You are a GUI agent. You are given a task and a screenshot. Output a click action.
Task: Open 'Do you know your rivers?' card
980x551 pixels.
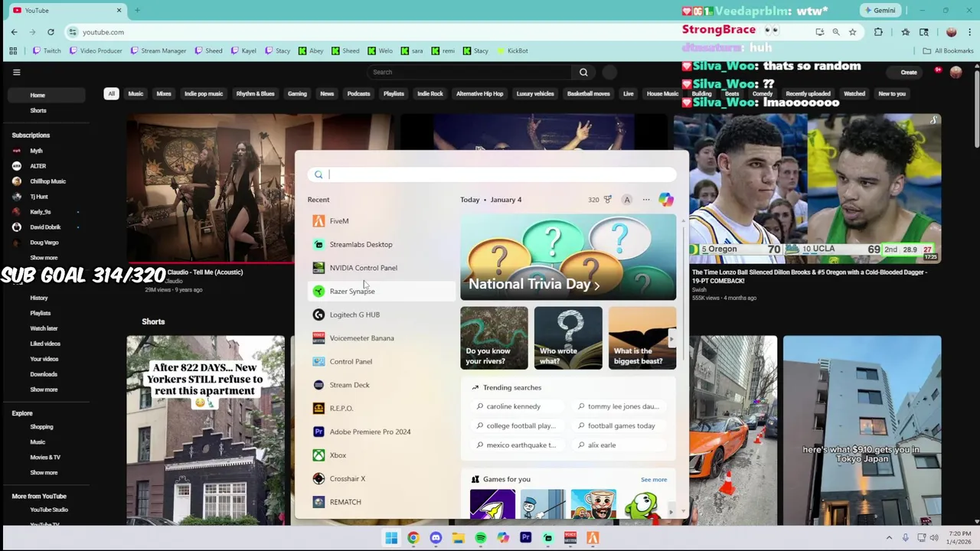(x=494, y=338)
